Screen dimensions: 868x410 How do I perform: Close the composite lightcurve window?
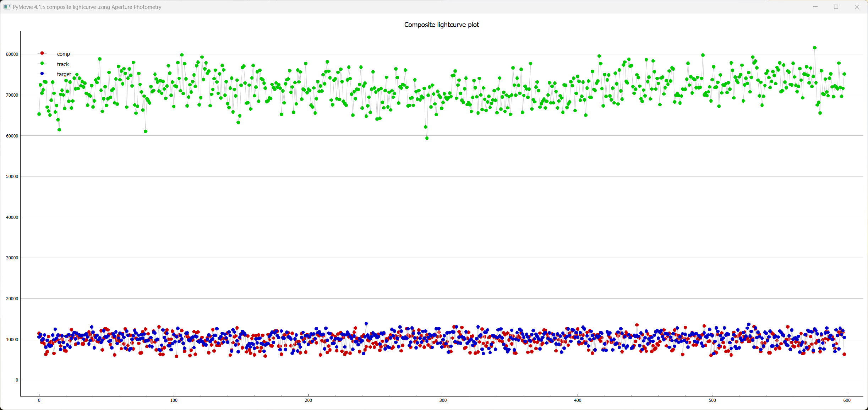(857, 7)
